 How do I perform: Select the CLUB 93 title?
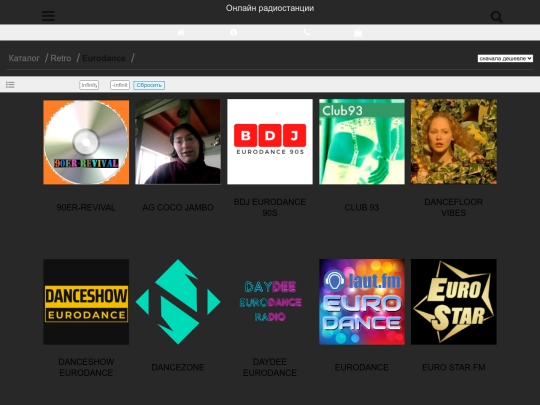[x=362, y=208]
